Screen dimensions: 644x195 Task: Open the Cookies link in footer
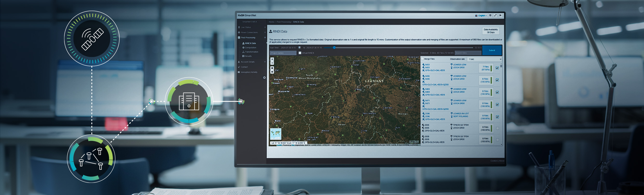[x=494, y=161]
